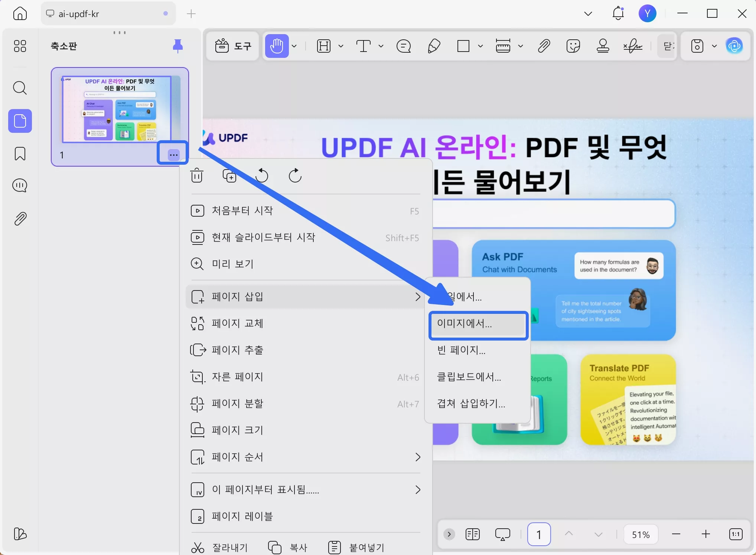Expand the Hand tool dropdown arrow

294,46
